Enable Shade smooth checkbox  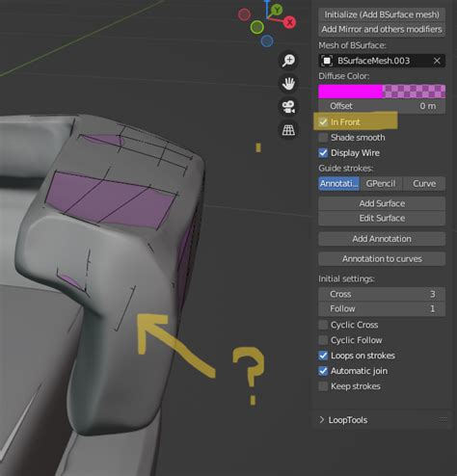[323, 138]
